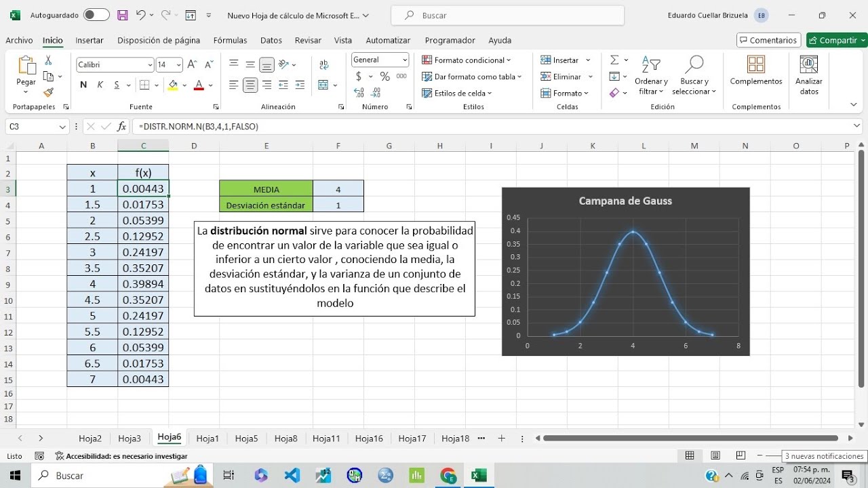
Task: Switch to the Hoja3 sheet tab
Action: pos(130,439)
